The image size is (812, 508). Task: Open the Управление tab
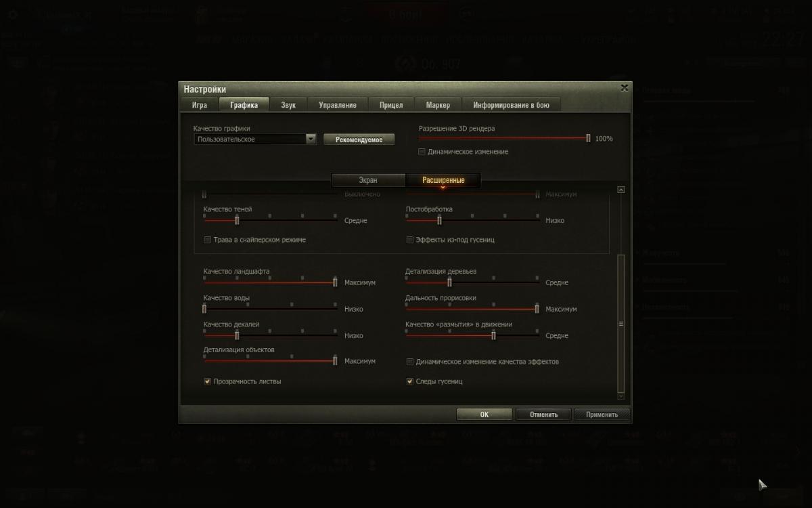point(338,105)
